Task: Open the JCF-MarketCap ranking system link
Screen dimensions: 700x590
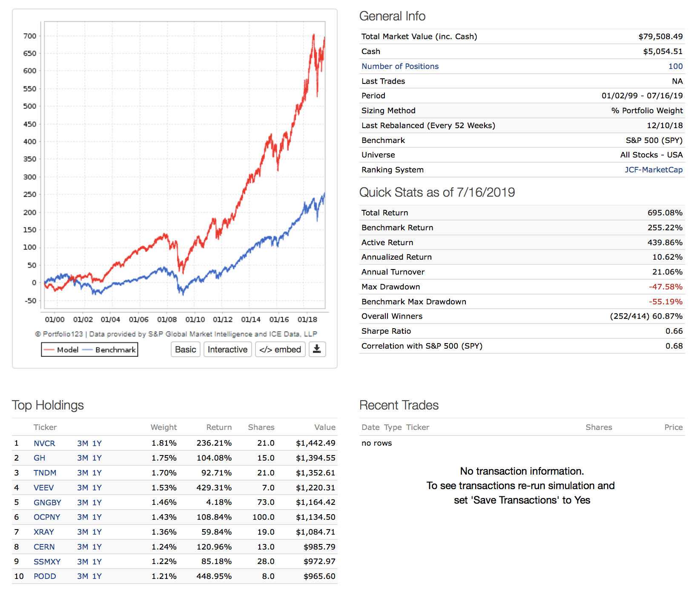Action: (x=653, y=170)
